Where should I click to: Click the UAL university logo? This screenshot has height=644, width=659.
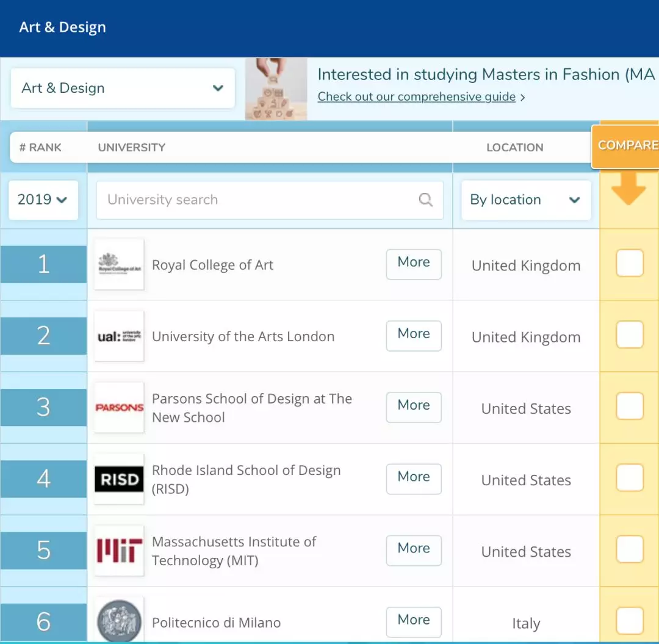coord(120,336)
